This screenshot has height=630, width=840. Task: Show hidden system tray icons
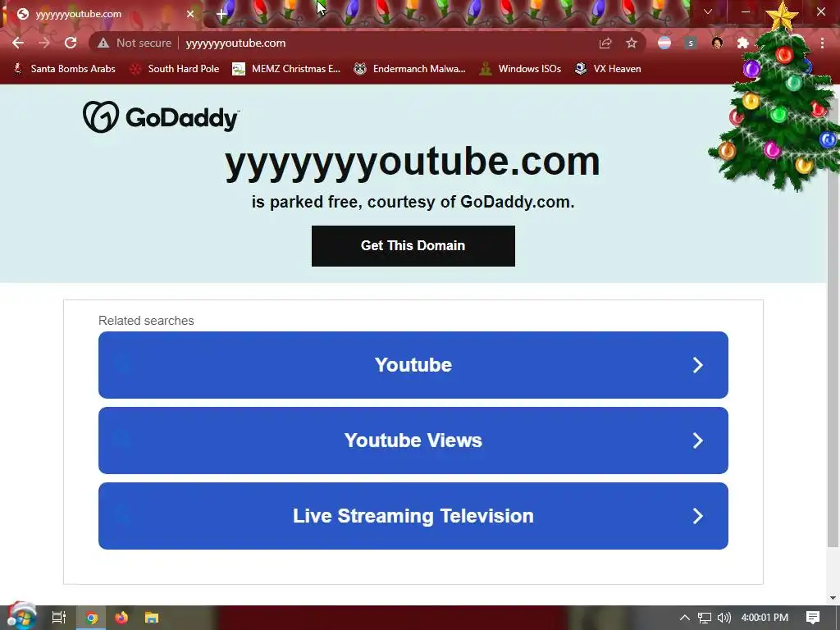(685, 618)
